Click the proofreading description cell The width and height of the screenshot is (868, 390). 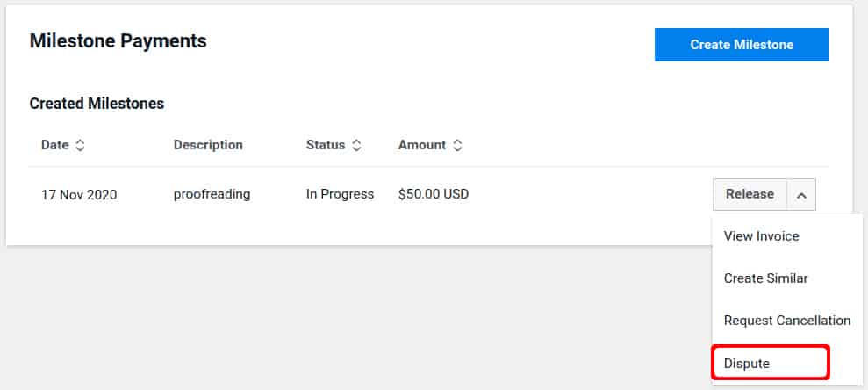[x=212, y=194]
